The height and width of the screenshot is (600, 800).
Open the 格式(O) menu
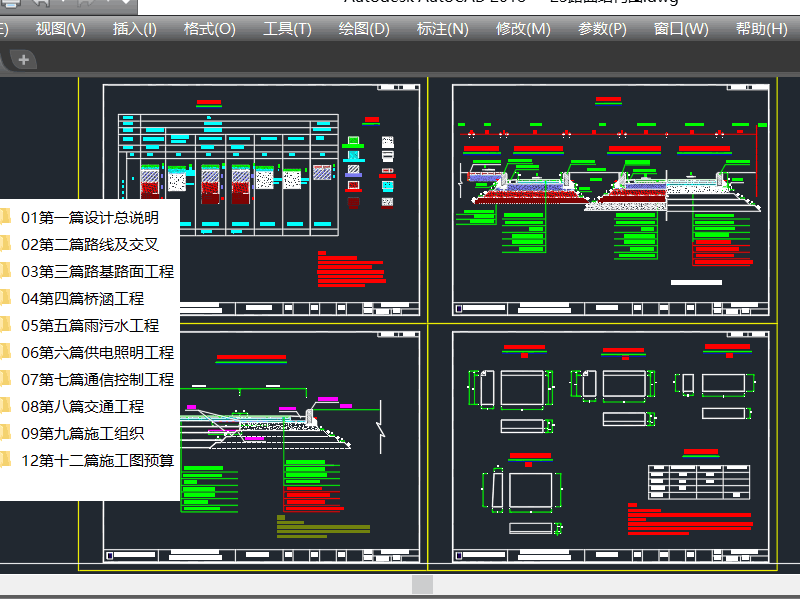(x=210, y=29)
